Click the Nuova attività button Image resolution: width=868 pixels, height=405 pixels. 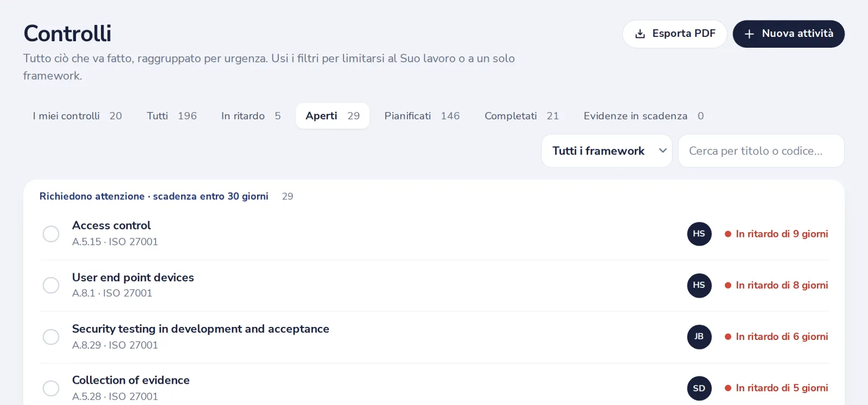coord(788,34)
